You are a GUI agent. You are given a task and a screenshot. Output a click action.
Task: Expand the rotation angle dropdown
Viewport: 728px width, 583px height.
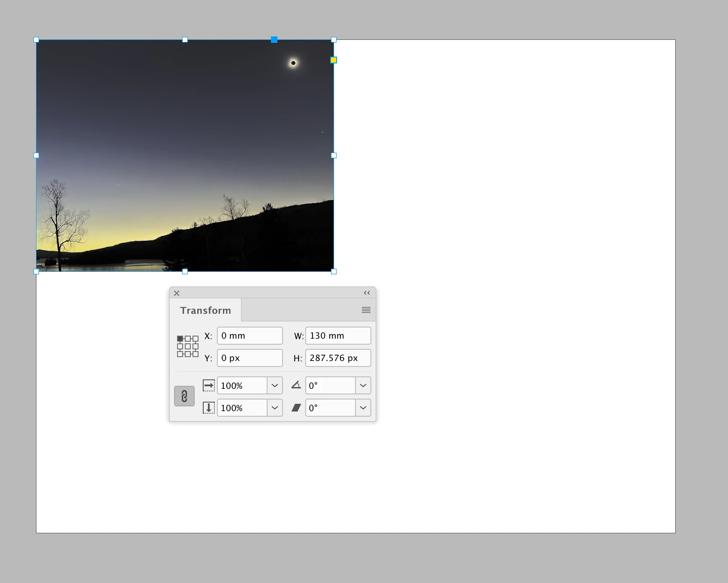(363, 385)
